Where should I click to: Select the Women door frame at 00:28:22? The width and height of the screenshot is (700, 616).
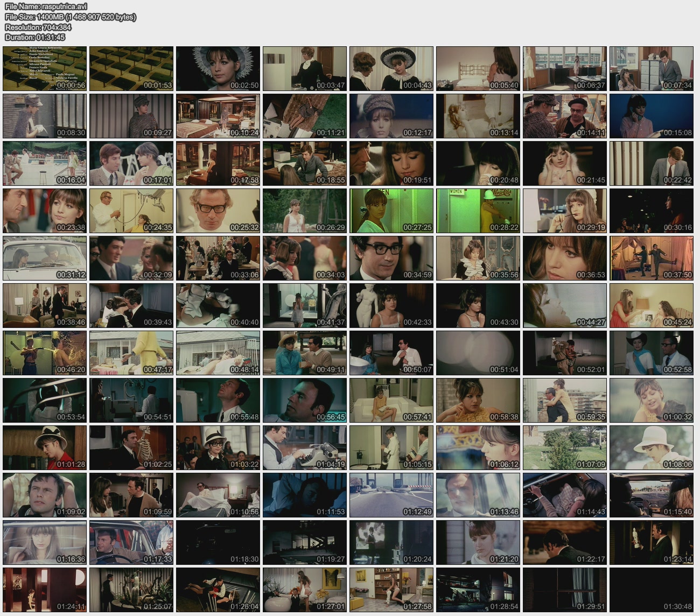coord(478,211)
